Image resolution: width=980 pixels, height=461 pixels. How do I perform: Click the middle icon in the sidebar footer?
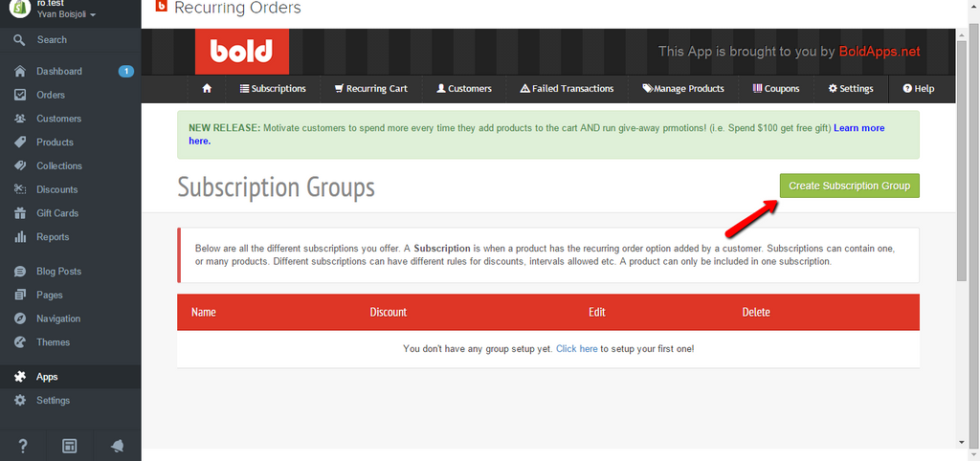click(70, 446)
